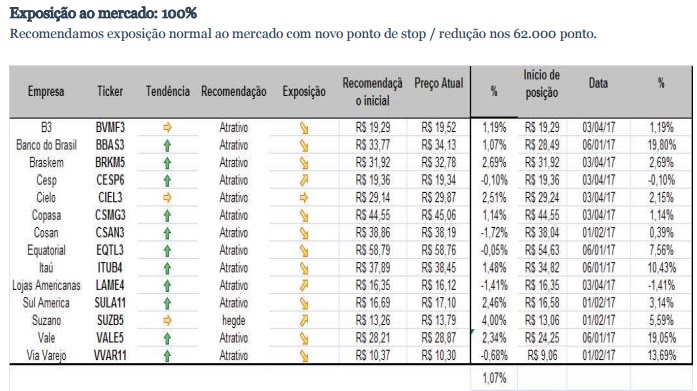Click the yellow trend arrow for SUZB5
Viewport: 697px width, 391px height.
(x=167, y=320)
